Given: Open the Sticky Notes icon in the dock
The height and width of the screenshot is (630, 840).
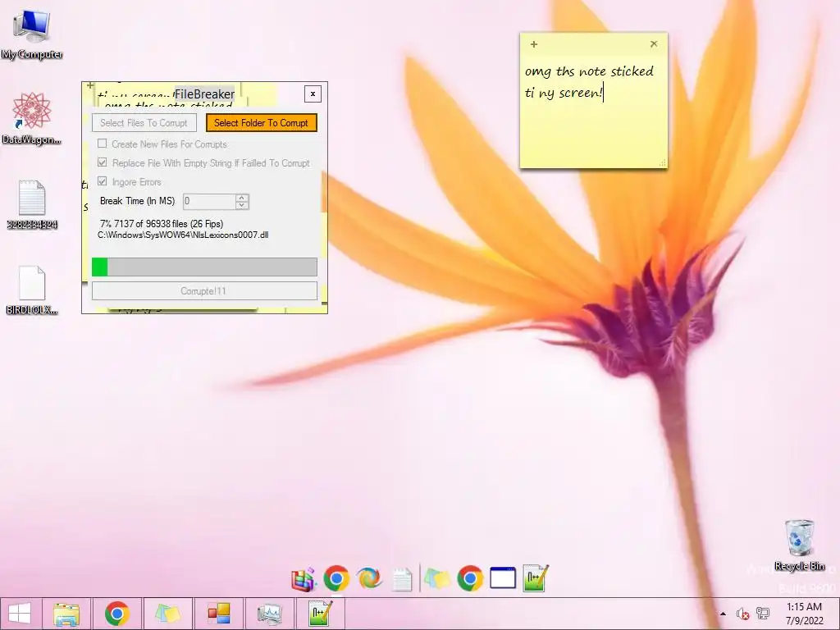Looking at the screenshot, I should [x=436, y=580].
